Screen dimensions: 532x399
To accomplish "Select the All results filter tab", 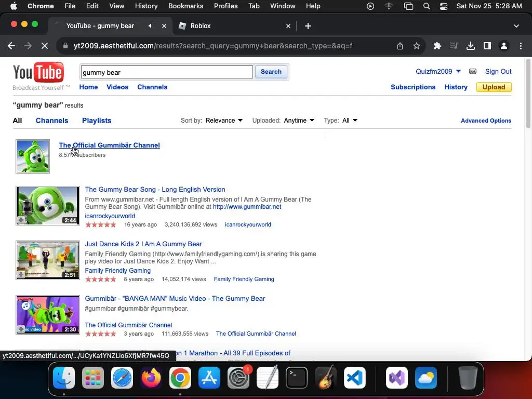I will point(17,121).
